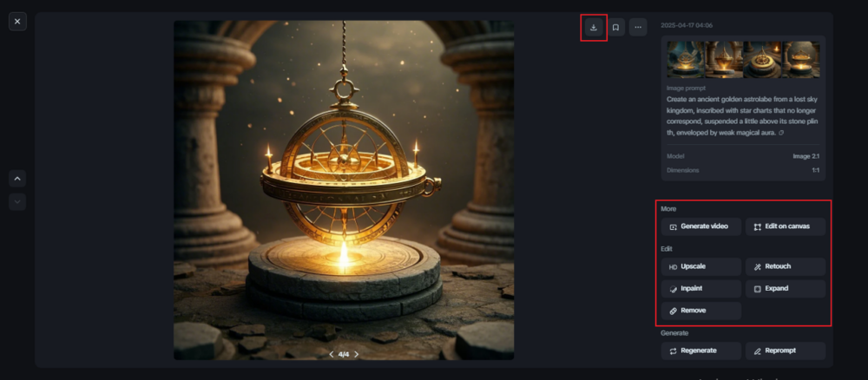Bookmark the astrolabe image
The height and width of the screenshot is (380, 868).
tap(615, 27)
